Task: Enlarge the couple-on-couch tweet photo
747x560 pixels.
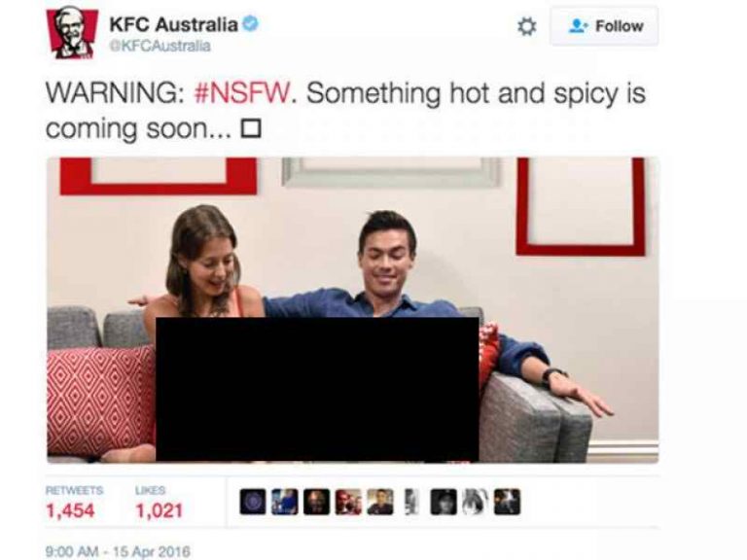Action: tap(352, 310)
